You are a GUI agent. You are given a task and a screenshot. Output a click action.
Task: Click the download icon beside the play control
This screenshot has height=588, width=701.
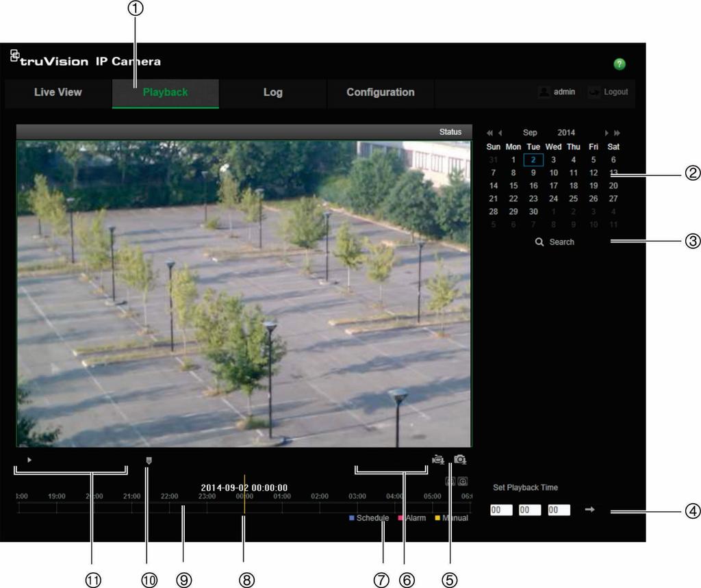tap(149, 461)
